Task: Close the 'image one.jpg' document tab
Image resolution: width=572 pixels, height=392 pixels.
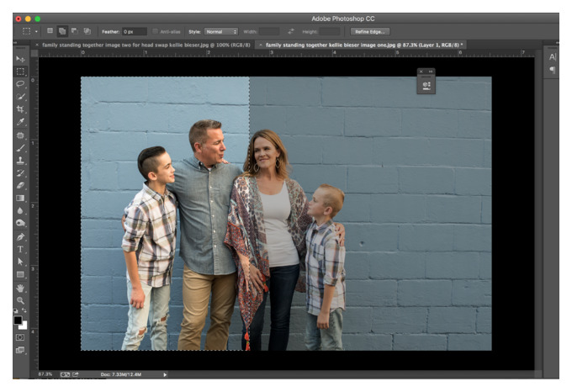Action: tap(261, 45)
